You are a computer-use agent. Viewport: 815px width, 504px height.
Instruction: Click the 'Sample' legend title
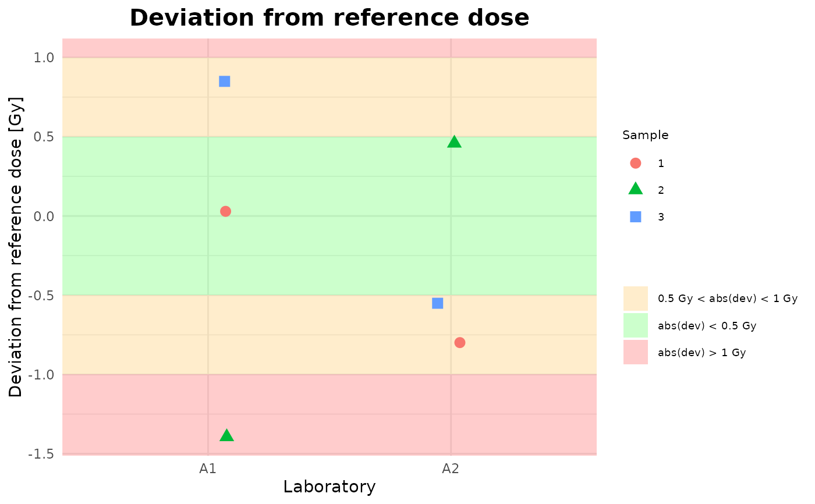(645, 136)
